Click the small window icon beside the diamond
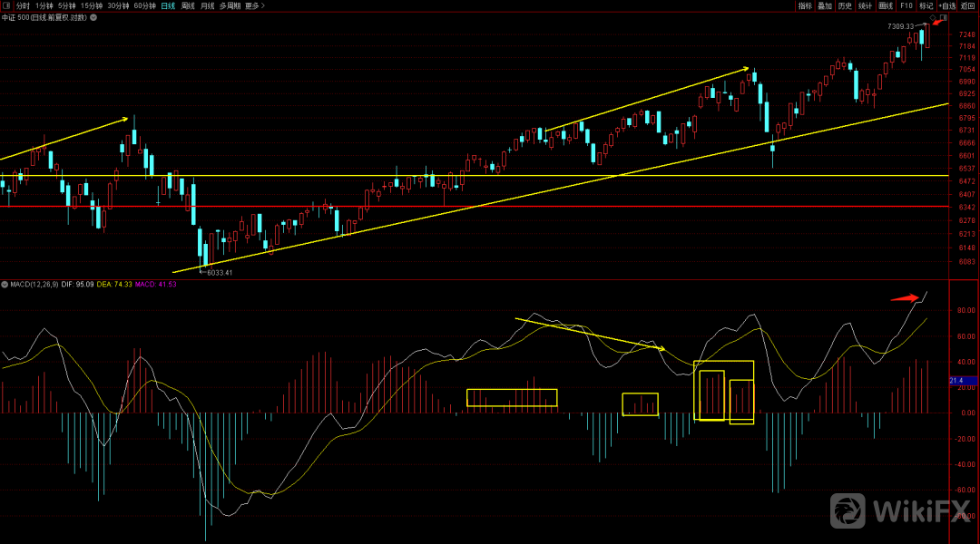Image resolution: width=980 pixels, height=544 pixels. 944,17
